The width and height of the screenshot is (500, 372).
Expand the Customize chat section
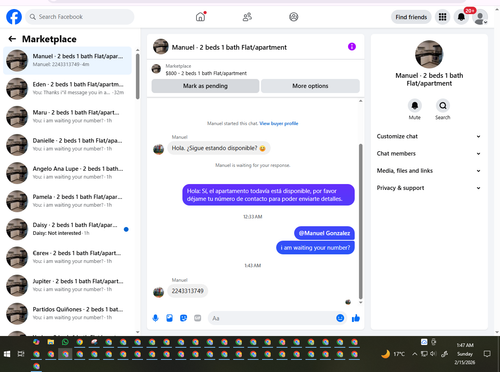[x=429, y=136]
